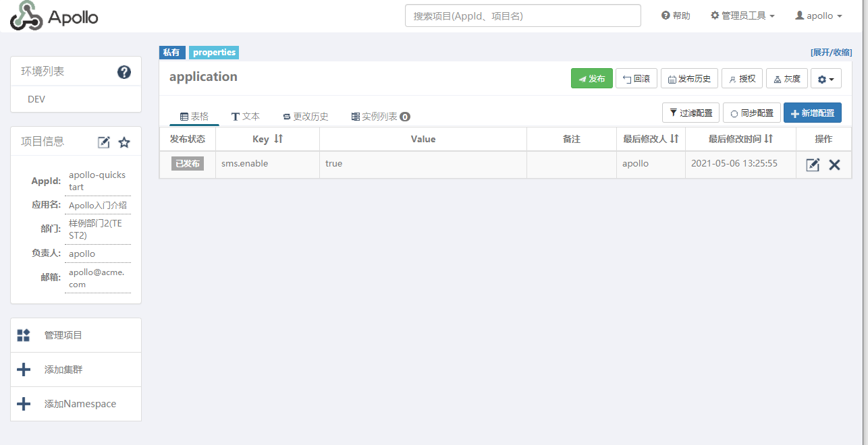
Task: Click the environment list help question icon
Action: pyautogui.click(x=124, y=72)
